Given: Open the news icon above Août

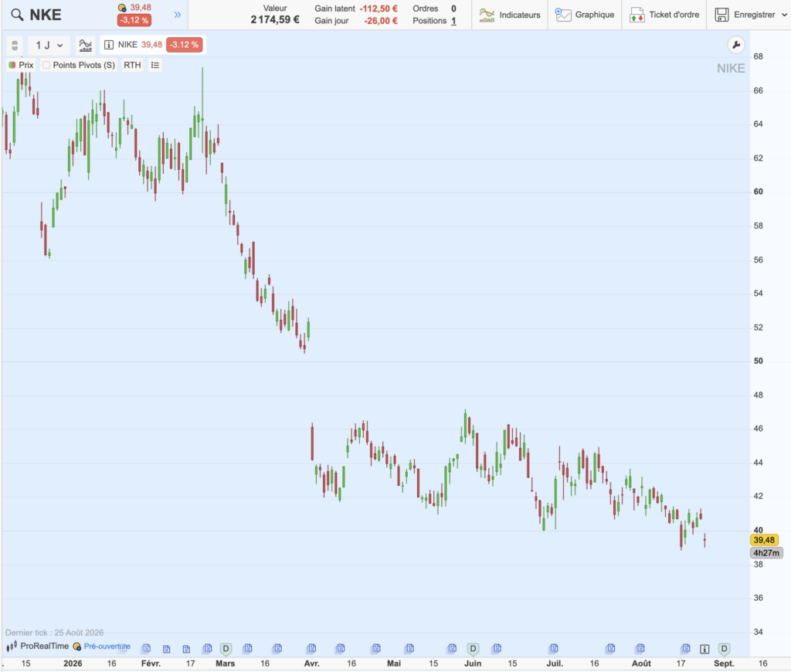Looking at the screenshot, I should (640, 648).
